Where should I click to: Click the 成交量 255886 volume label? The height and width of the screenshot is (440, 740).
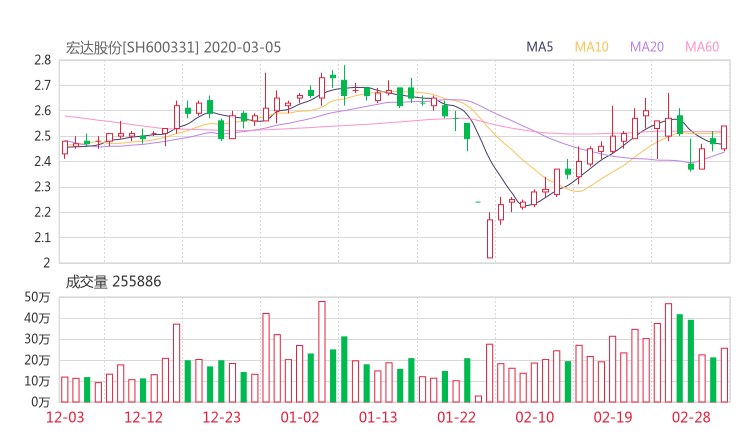[113, 281]
